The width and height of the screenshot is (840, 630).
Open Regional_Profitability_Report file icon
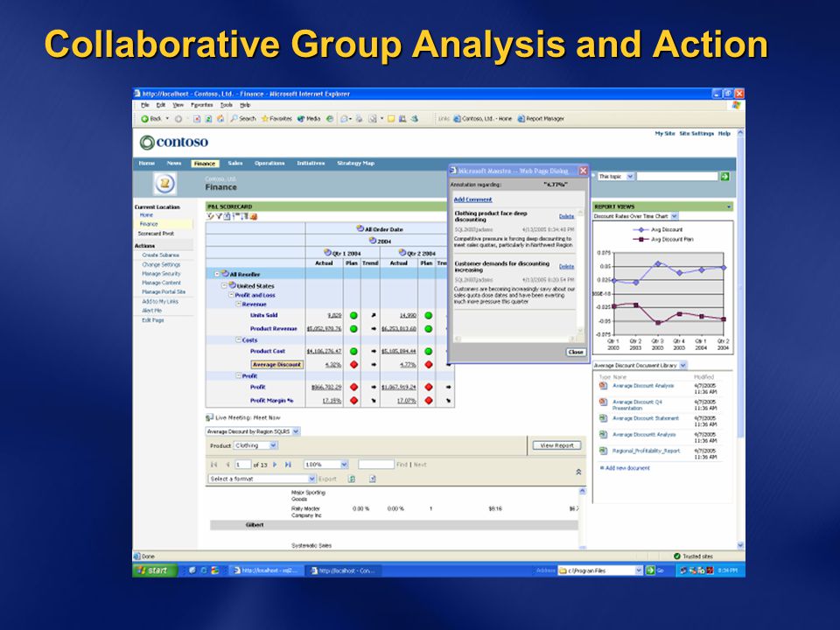tap(603, 451)
